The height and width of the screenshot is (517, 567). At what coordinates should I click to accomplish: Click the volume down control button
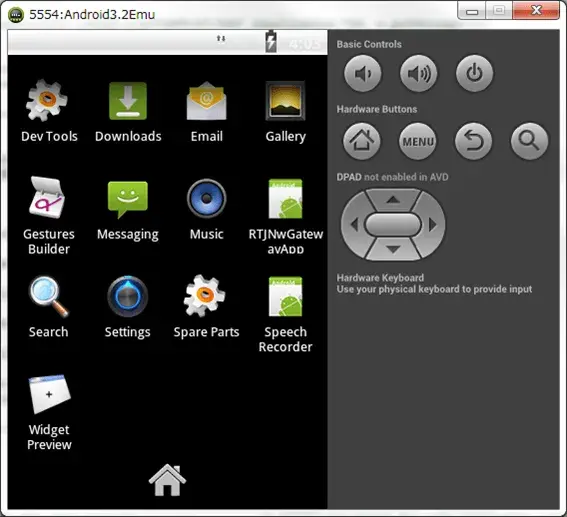click(x=362, y=73)
